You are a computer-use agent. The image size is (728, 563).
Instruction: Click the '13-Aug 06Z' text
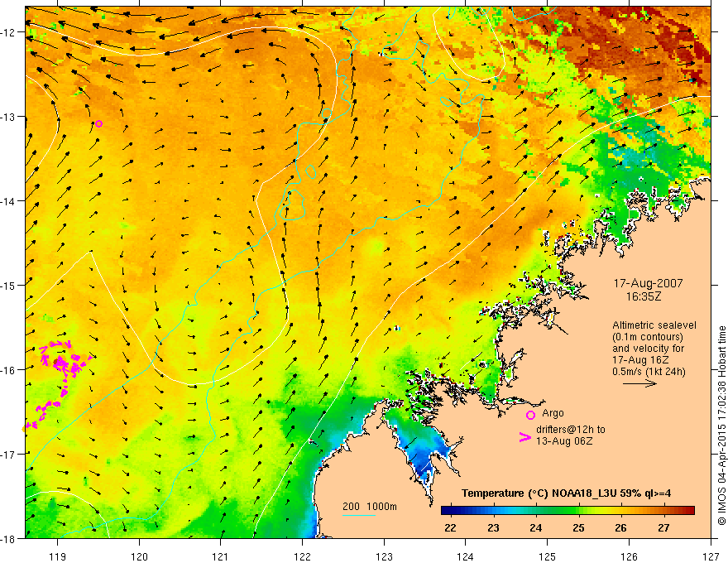tap(564, 441)
